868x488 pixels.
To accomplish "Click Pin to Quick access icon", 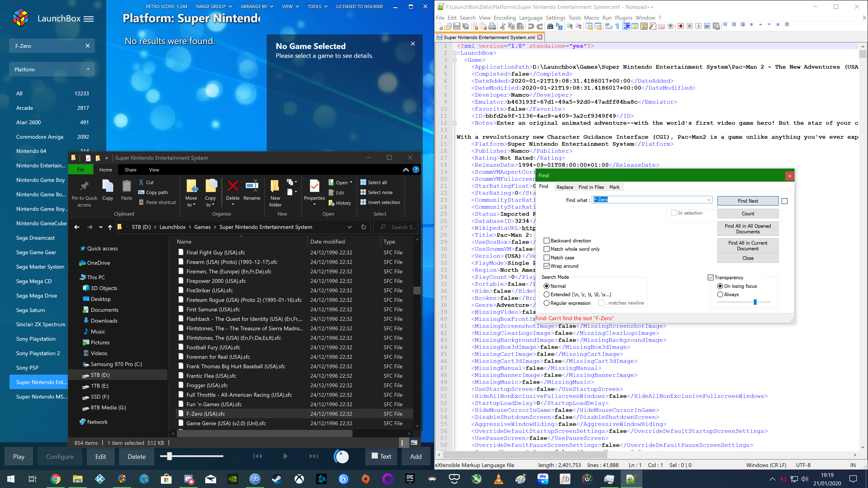I will pyautogui.click(x=84, y=185).
